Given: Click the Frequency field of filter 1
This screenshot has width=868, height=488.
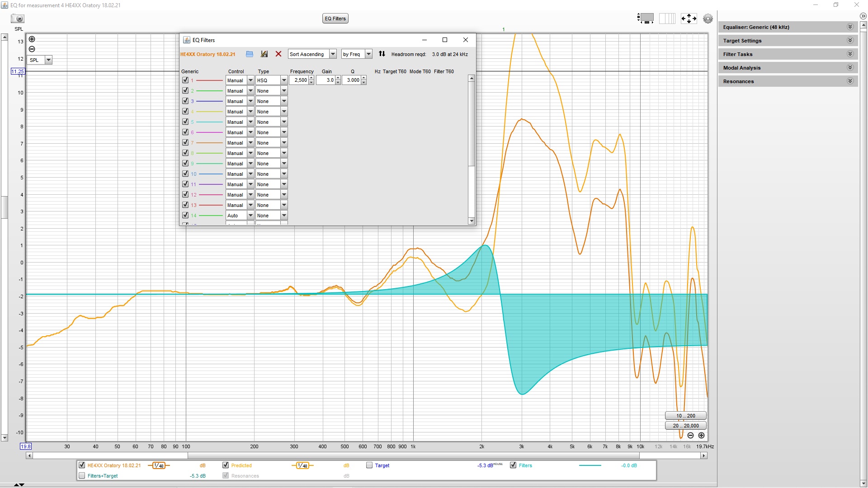Looking at the screenshot, I should (299, 80).
